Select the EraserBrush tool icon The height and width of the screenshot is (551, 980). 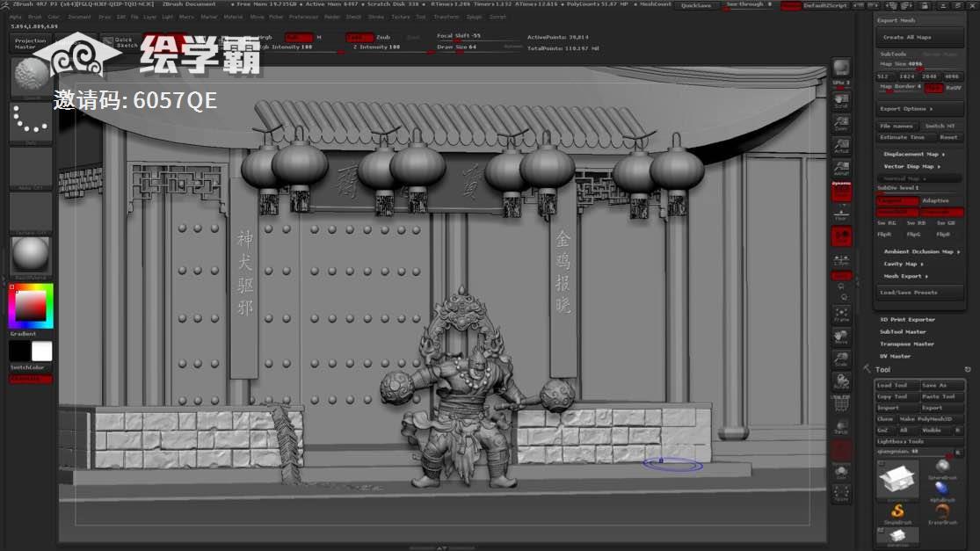pos(942,513)
